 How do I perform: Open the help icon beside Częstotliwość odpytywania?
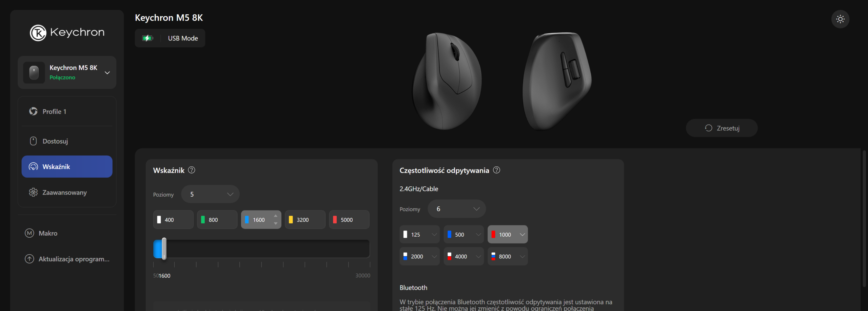tap(496, 170)
